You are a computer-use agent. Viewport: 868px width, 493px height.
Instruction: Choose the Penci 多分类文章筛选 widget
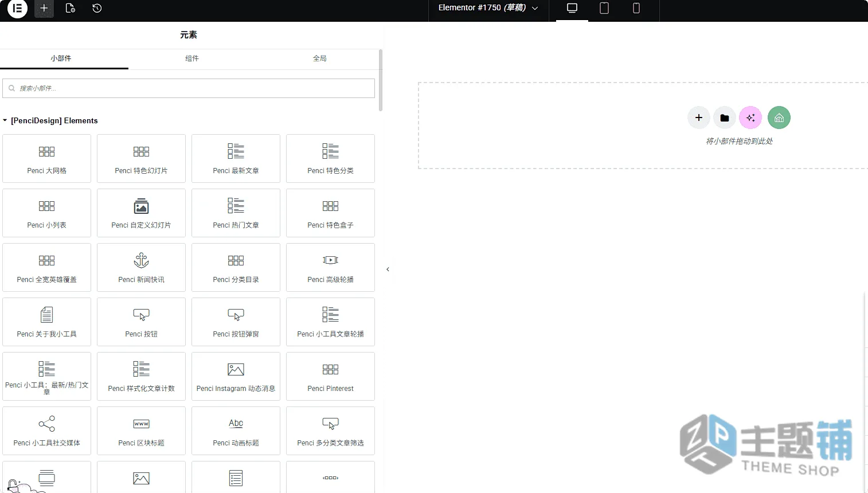[x=331, y=431]
